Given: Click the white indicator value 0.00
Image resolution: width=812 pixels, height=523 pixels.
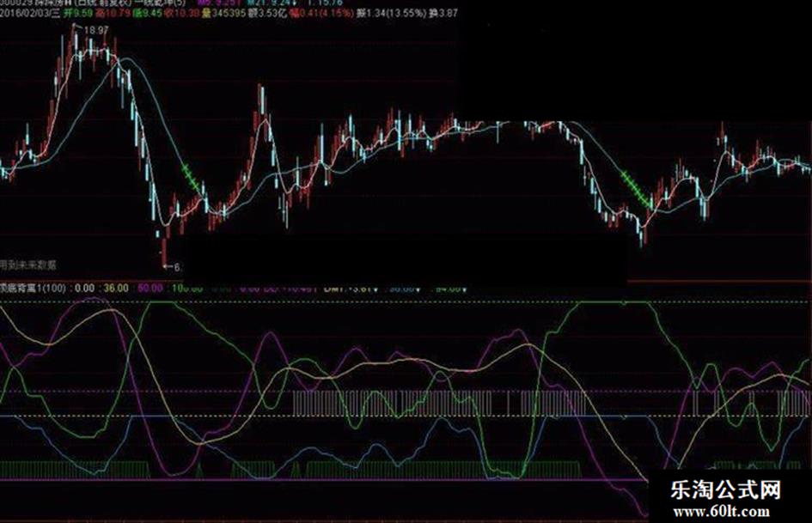Looking at the screenshot, I should (85, 288).
